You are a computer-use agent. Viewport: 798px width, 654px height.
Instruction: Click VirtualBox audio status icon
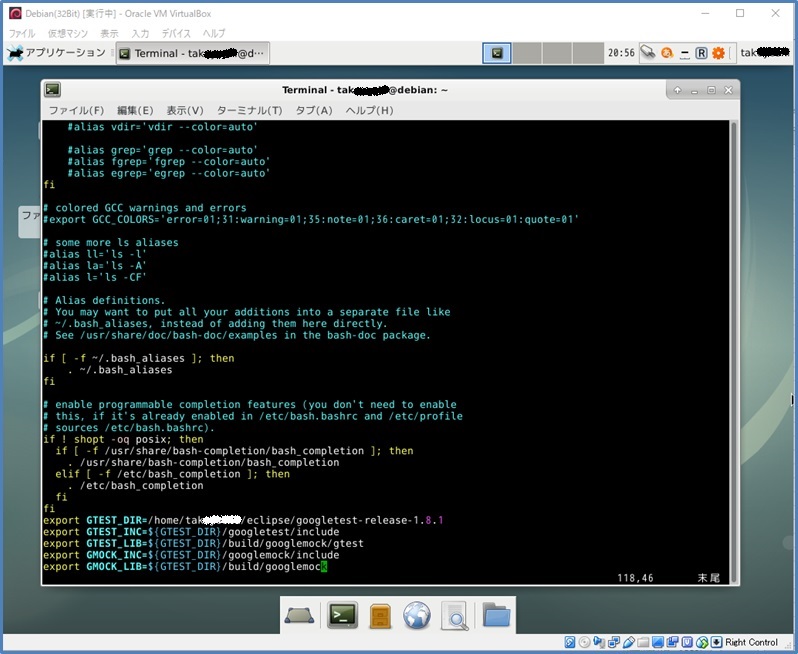click(x=599, y=642)
